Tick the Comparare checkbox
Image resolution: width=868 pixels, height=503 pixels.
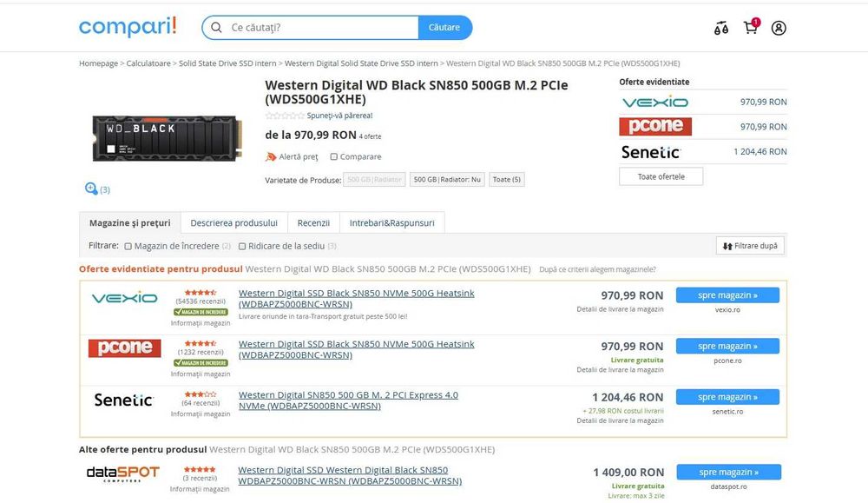[x=334, y=156]
